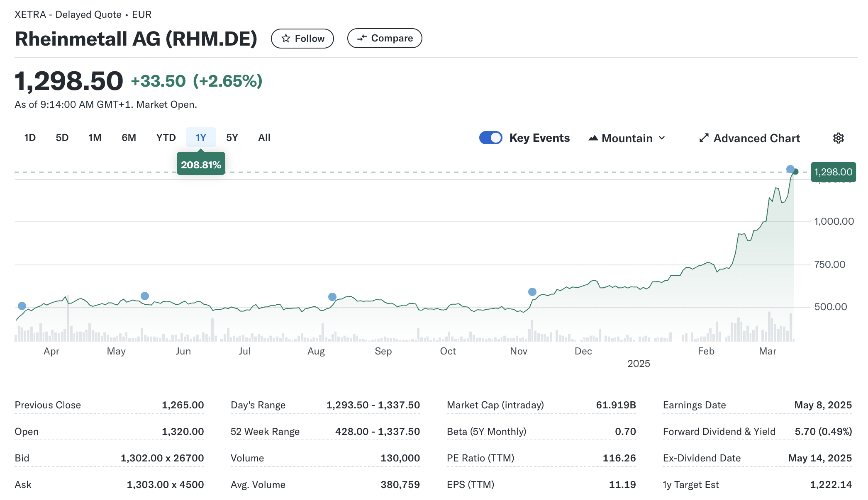Select the 1D time range tab
The image size is (868, 500).
coord(30,138)
